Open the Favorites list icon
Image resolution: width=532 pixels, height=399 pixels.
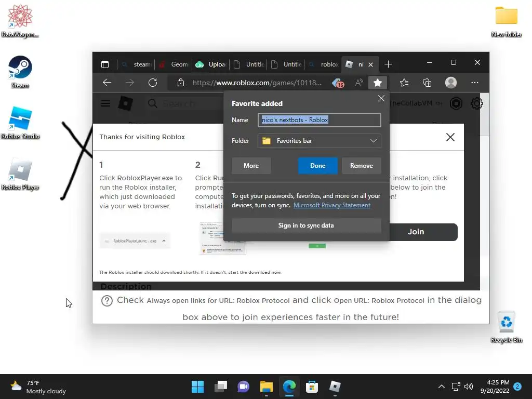[x=404, y=83]
